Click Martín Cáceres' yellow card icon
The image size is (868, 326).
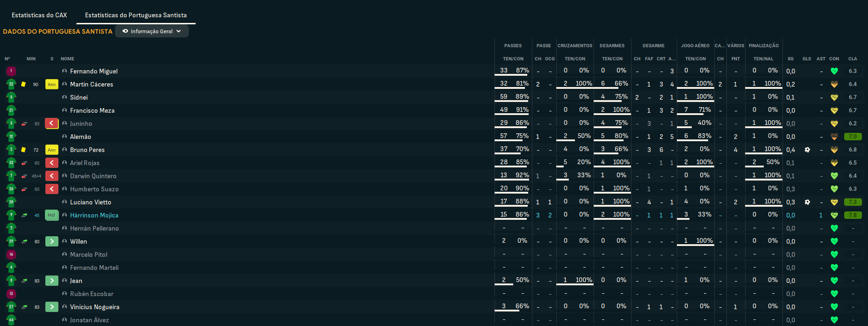(x=23, y=84)
